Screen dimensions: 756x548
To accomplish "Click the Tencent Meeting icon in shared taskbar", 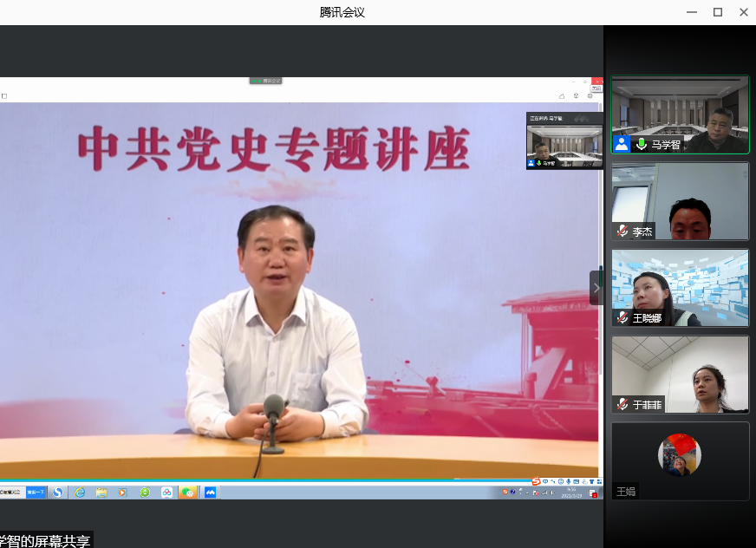I will point(209,493).
